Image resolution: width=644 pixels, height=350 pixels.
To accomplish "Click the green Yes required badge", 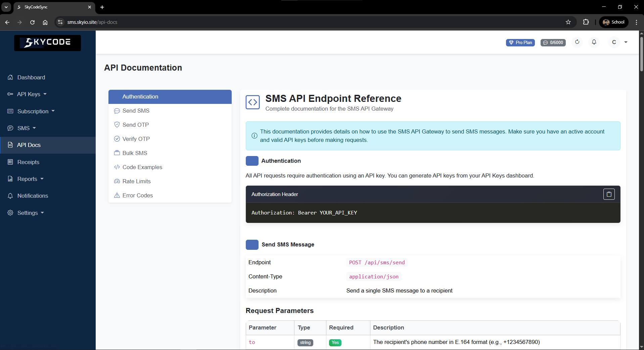I will point(335,343).
